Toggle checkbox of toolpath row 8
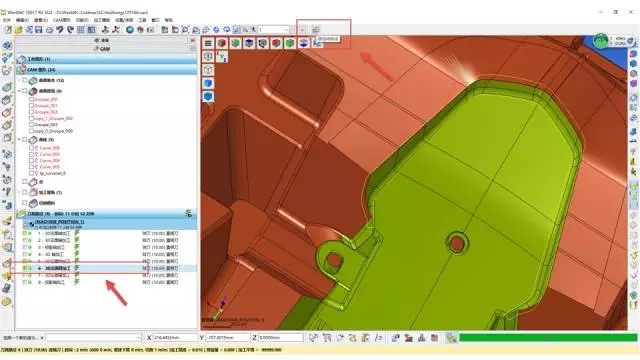 point(24,282)
